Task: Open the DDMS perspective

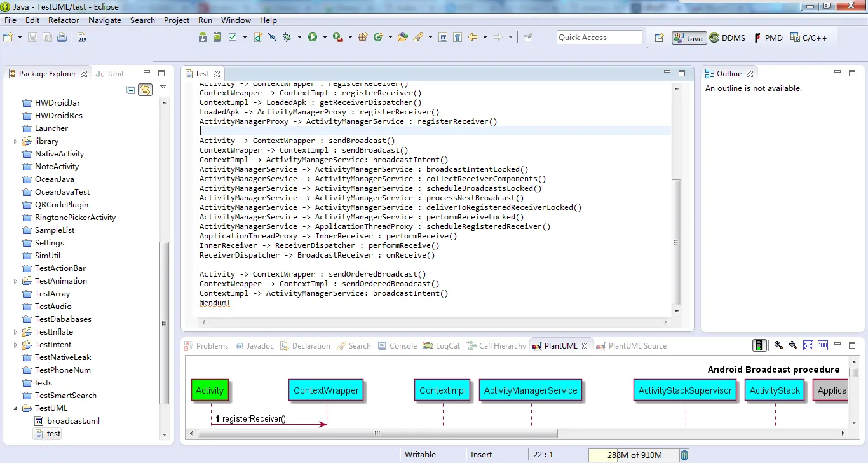Action: [727, 38]
